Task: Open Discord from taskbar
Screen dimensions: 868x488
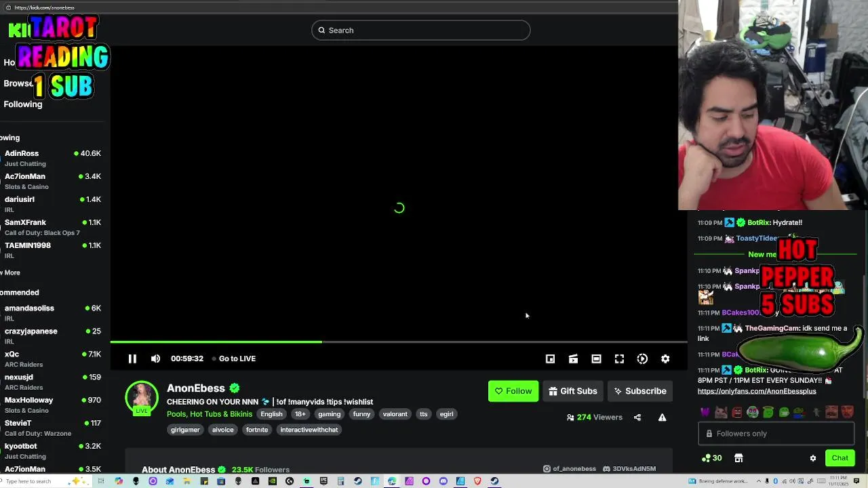Action: pos(443,481)
